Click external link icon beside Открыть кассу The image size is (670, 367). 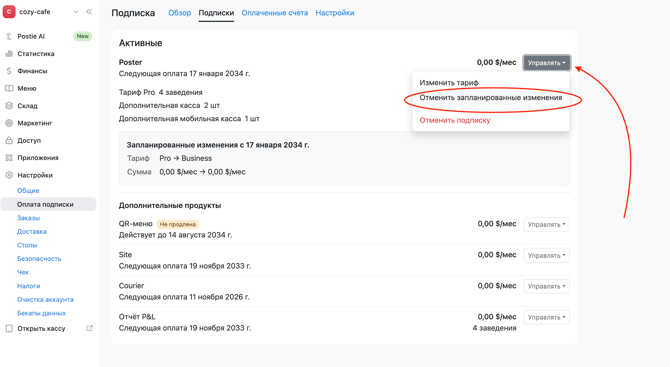89,329
